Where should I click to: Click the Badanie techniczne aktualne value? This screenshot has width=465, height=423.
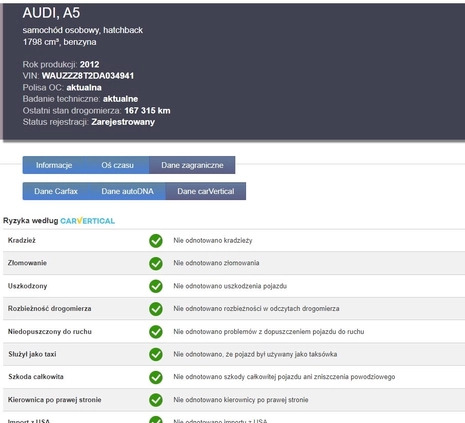[120, 99]
